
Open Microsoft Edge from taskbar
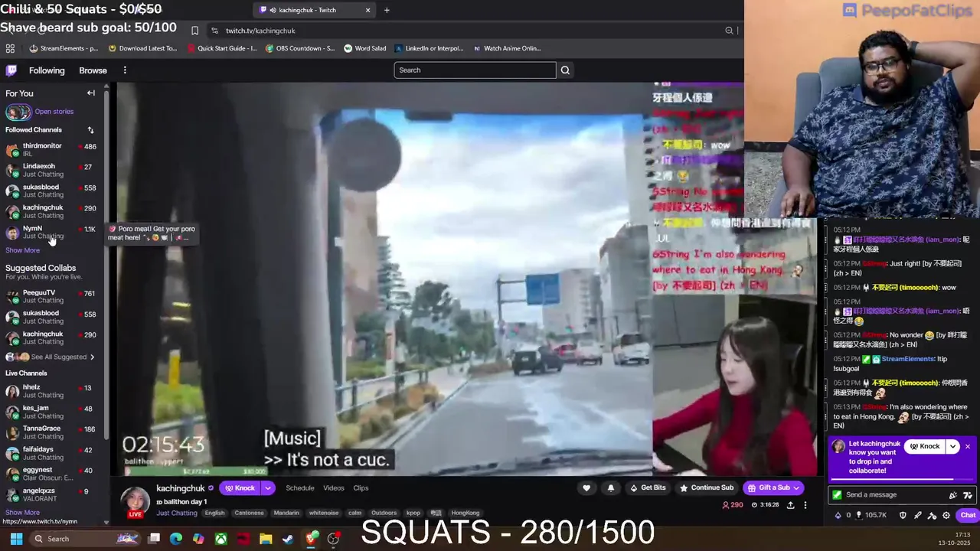pos(175,539)
